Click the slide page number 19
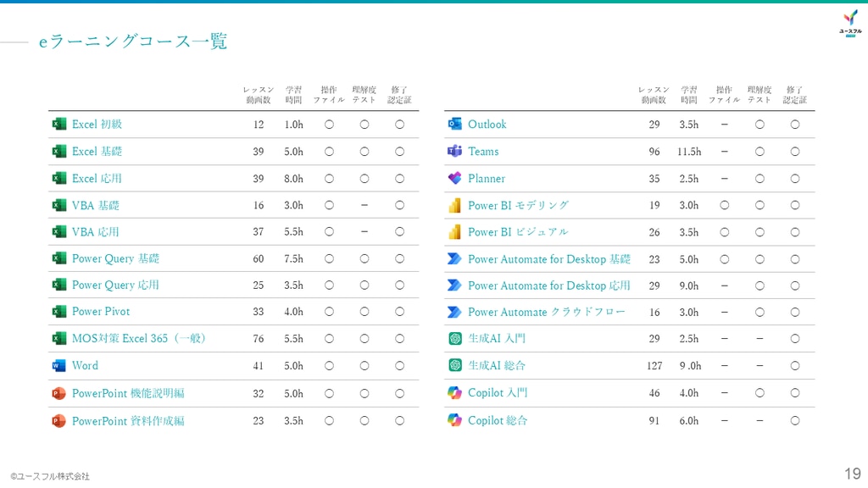 [x=852, y=474]
